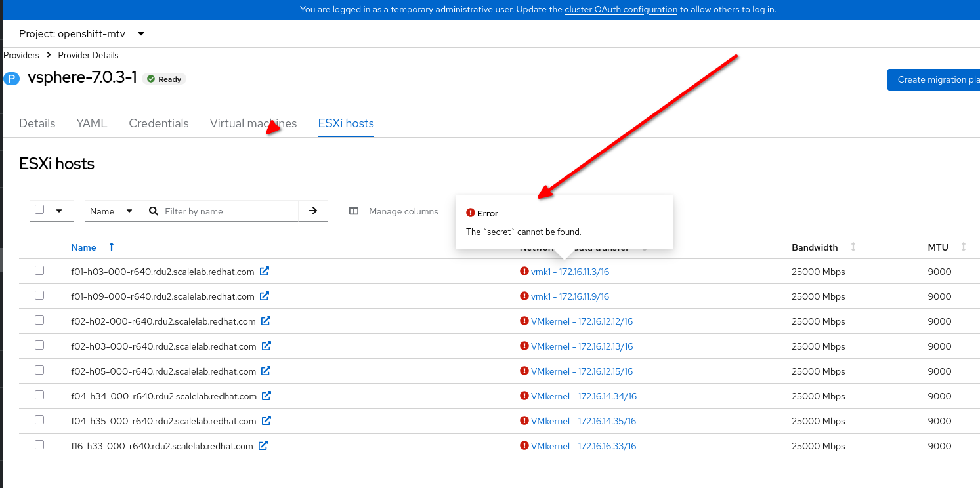The image size is (980, 488).
Task: Click the 9000 MTU value in f16-h33 row
Action: tap(939, 446)
